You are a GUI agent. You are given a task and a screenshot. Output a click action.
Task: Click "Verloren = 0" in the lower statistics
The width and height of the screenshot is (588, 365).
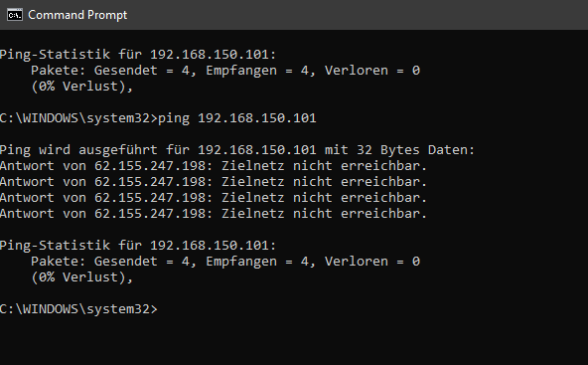(372, 261)
